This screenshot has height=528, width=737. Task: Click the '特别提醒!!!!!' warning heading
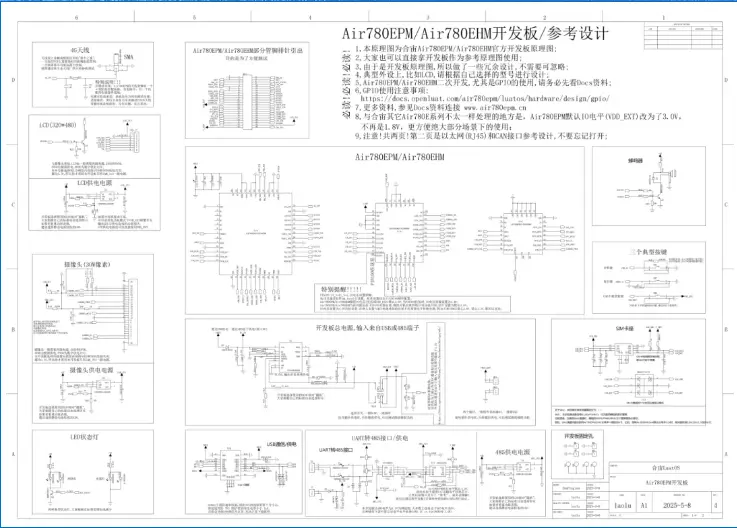(341, 289)
